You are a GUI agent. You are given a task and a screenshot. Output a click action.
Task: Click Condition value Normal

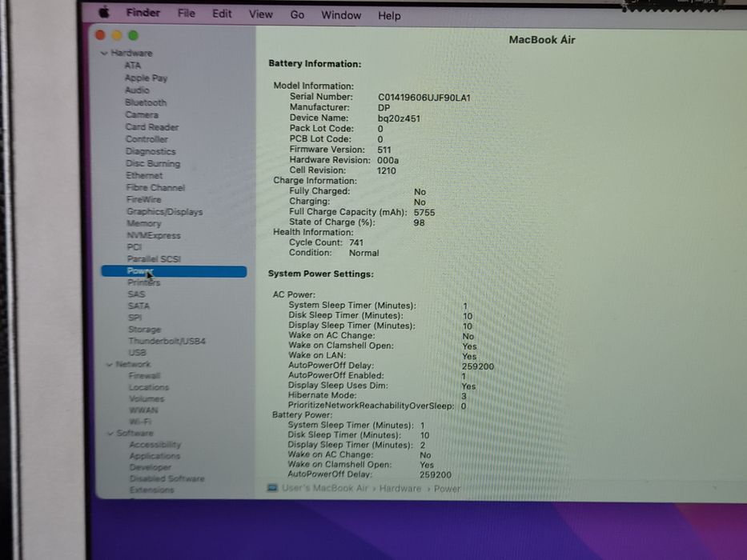[364, 254]
